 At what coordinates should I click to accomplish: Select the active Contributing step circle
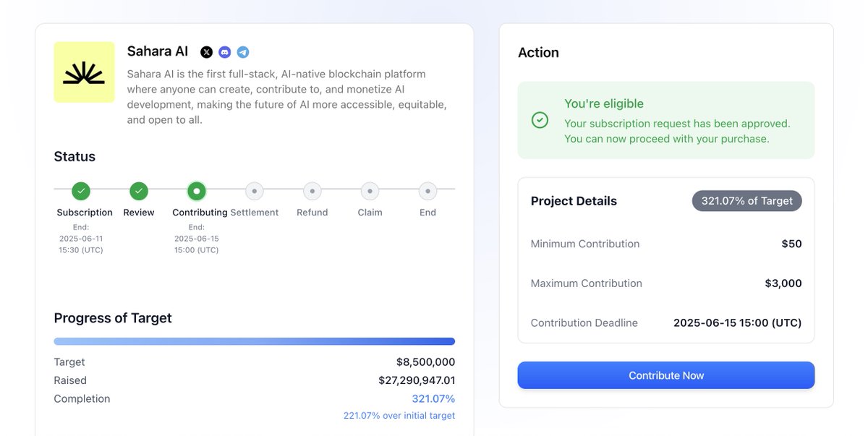197,191
